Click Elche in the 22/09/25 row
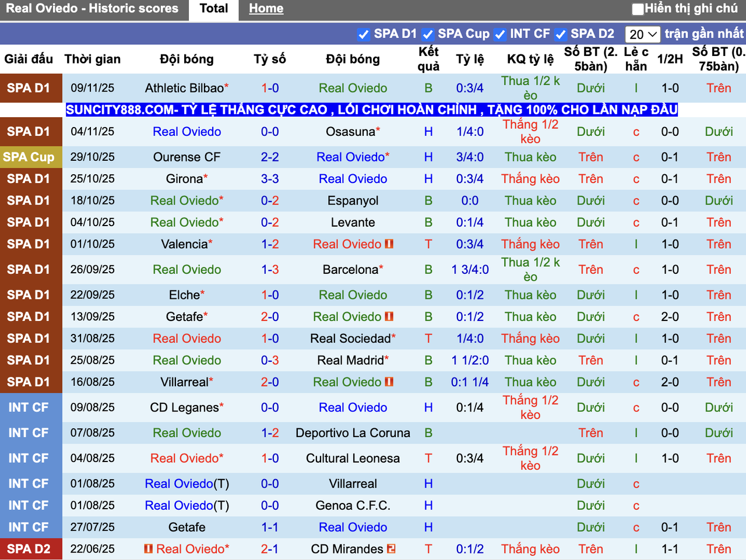The width and height of the screenshot is (746, 560). 184,295
